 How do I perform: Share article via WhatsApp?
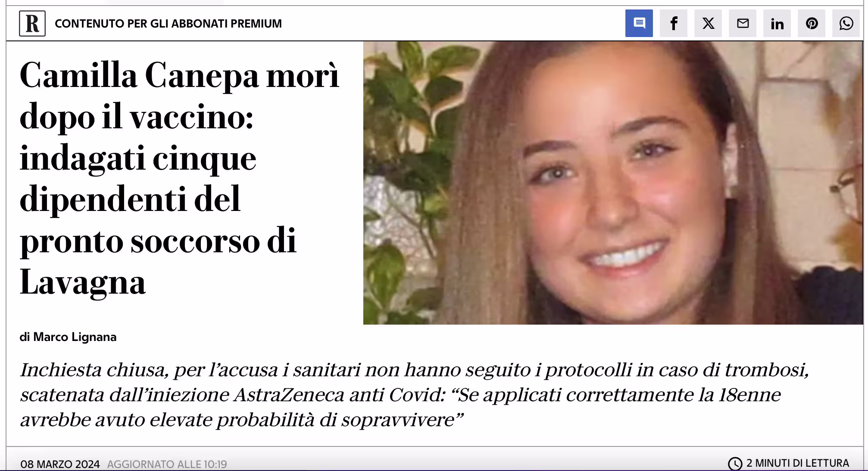(846, 23)
